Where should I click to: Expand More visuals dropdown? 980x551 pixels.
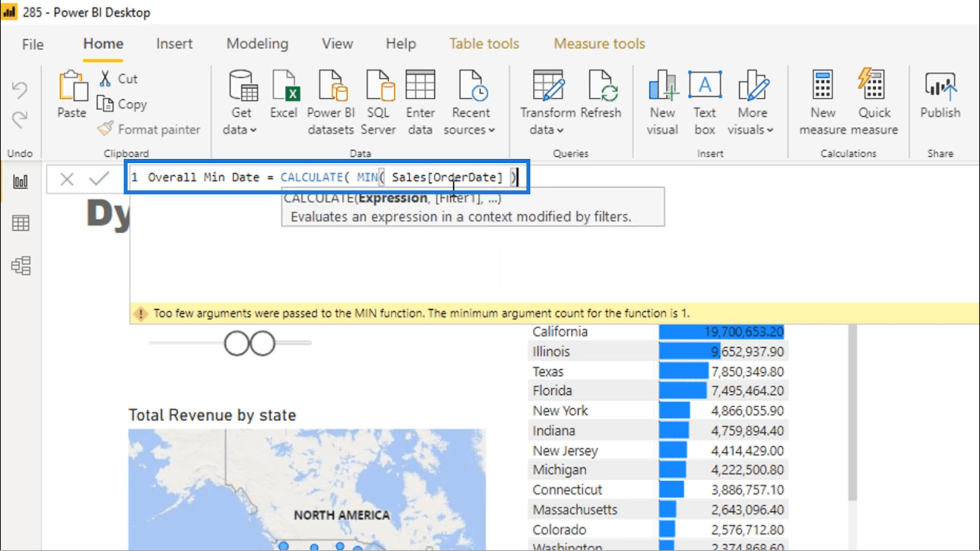click(752, 102)
